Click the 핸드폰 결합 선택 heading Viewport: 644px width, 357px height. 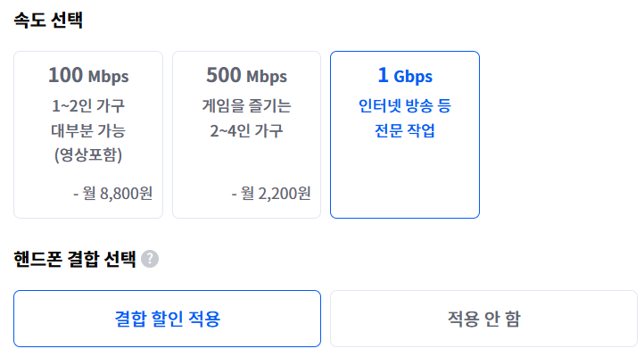click(75, 259)
